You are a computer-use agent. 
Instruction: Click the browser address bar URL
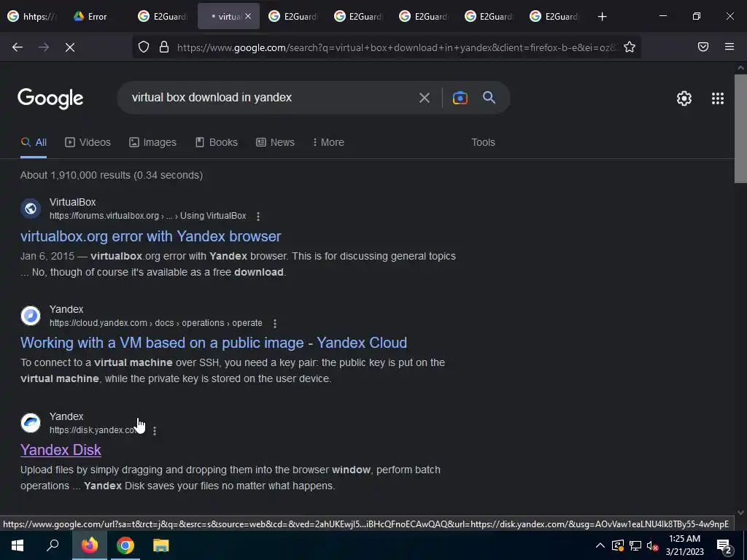[x=396, y=47]
